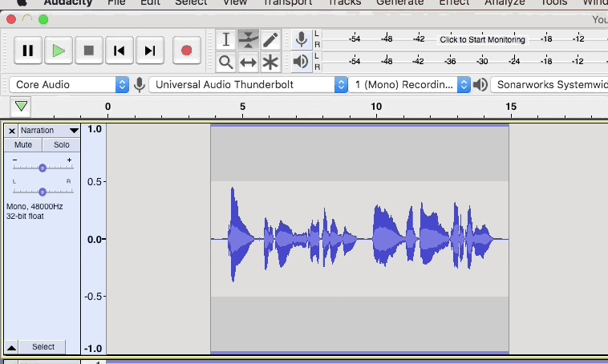This screenshot has height=364, width=608.
Task: Click the Pause button
Action: coord(27,51)
